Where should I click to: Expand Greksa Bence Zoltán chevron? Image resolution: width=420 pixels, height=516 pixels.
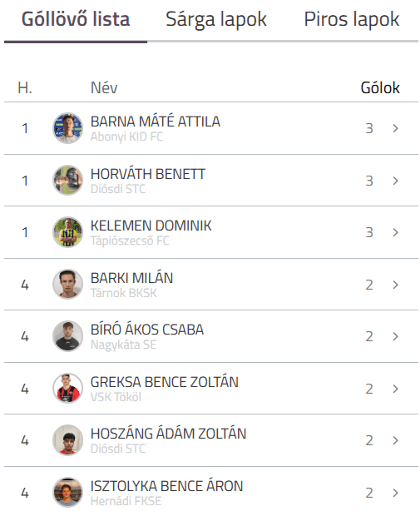(x=396, y=389)
